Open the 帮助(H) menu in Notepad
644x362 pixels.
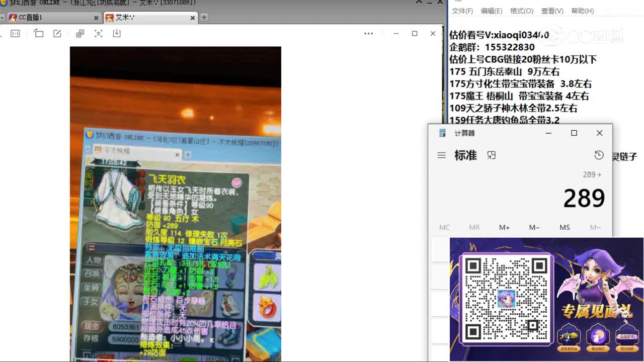click(583, 11)
